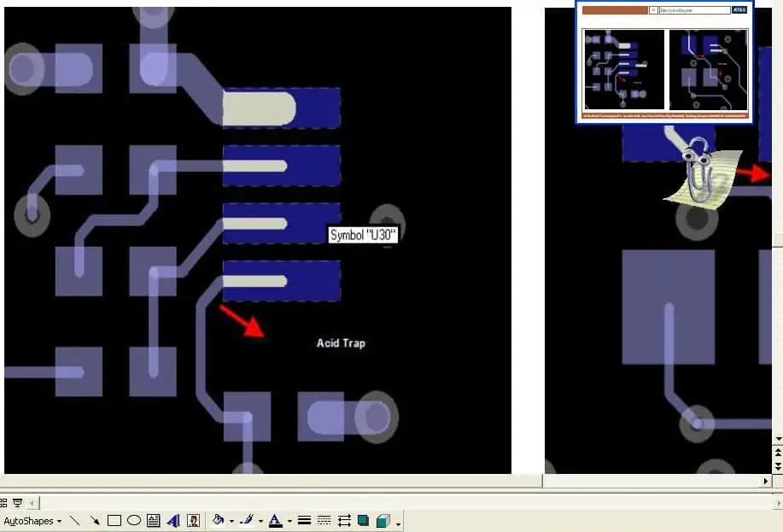The width and height of the screenshot is (783, 532).
Task: Insert Clip Art from drawing toolbar
Action: 194,521
